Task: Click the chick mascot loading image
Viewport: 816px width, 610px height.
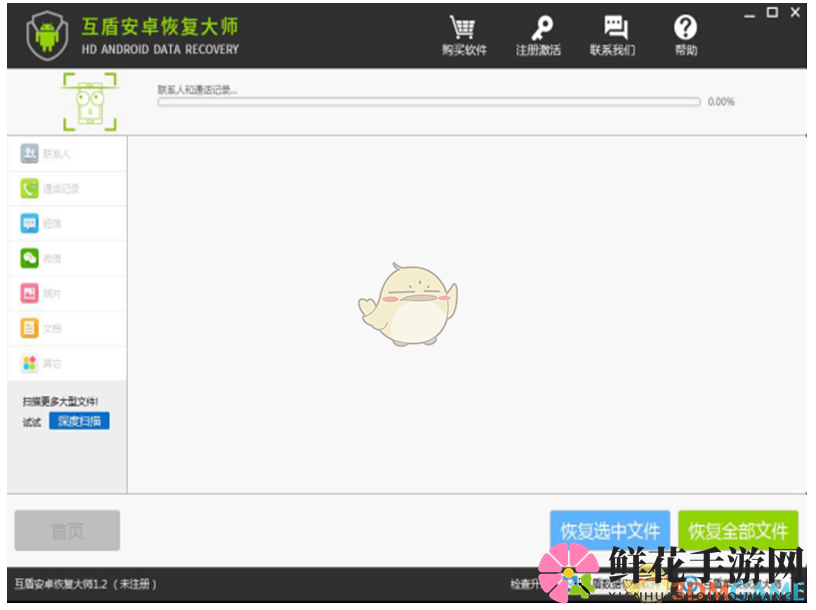Action: [409, 304]
